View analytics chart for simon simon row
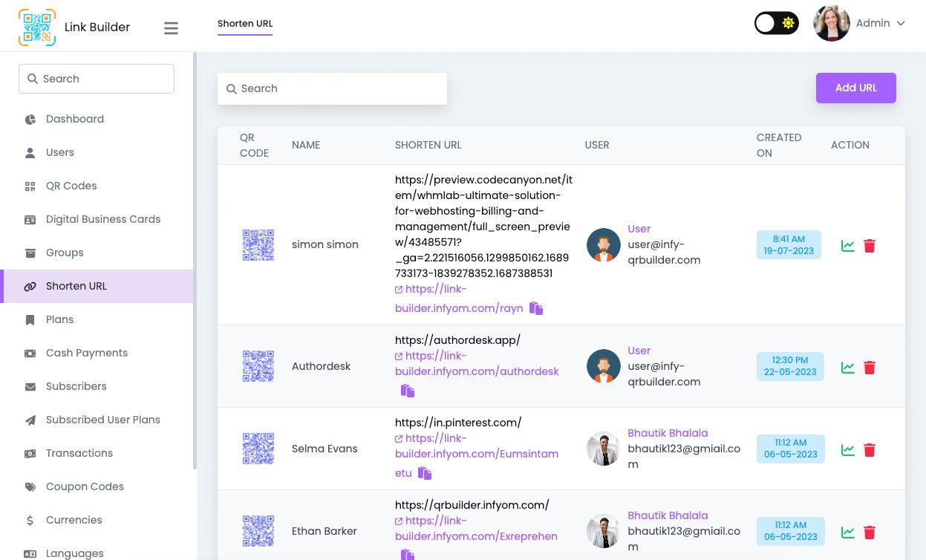 point(847,246)
